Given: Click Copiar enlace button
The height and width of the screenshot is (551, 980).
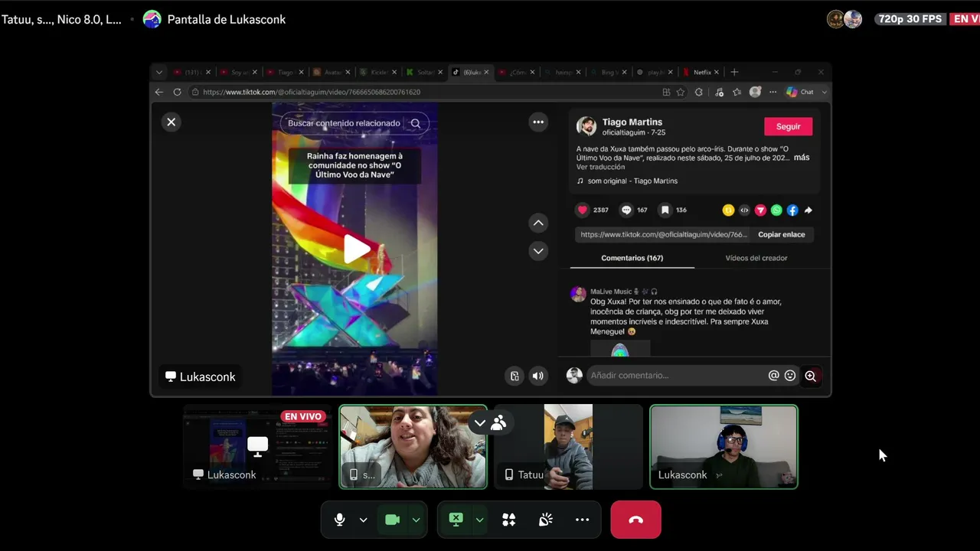Looking at the screenshot, I should click(x=782, y=235).
